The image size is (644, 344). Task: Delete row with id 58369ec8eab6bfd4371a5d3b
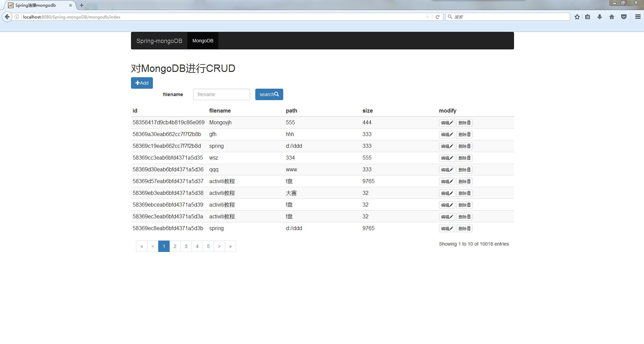[465, 228]
